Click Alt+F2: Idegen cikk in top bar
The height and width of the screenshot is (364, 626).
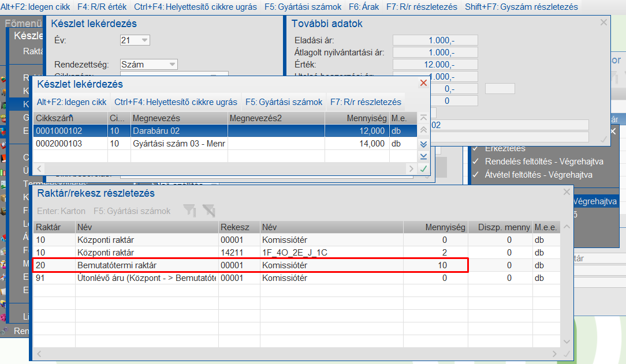(x=35, y=7)
